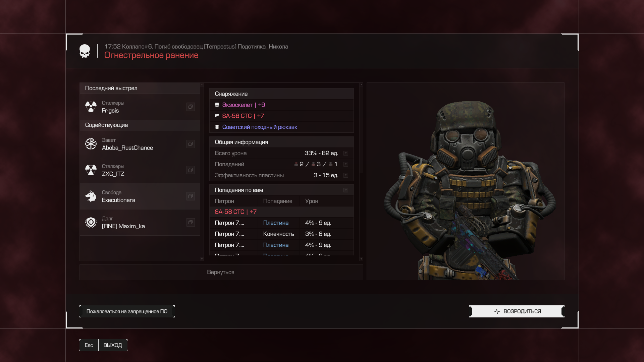This screenshot has height=362, width=644.
Task: Select [FINE] Maxim_ka in assisting list
Action: pyautogui.click(x=140, y=222)
